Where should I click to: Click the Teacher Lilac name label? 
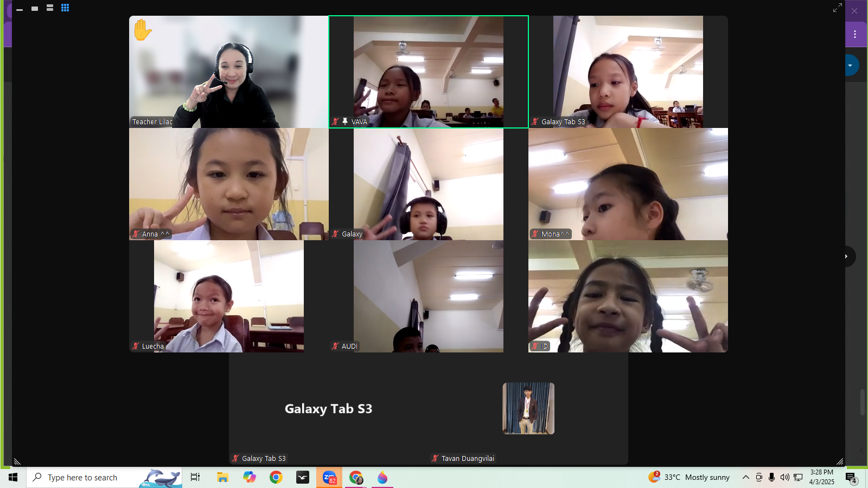click(x=152, y=121)
